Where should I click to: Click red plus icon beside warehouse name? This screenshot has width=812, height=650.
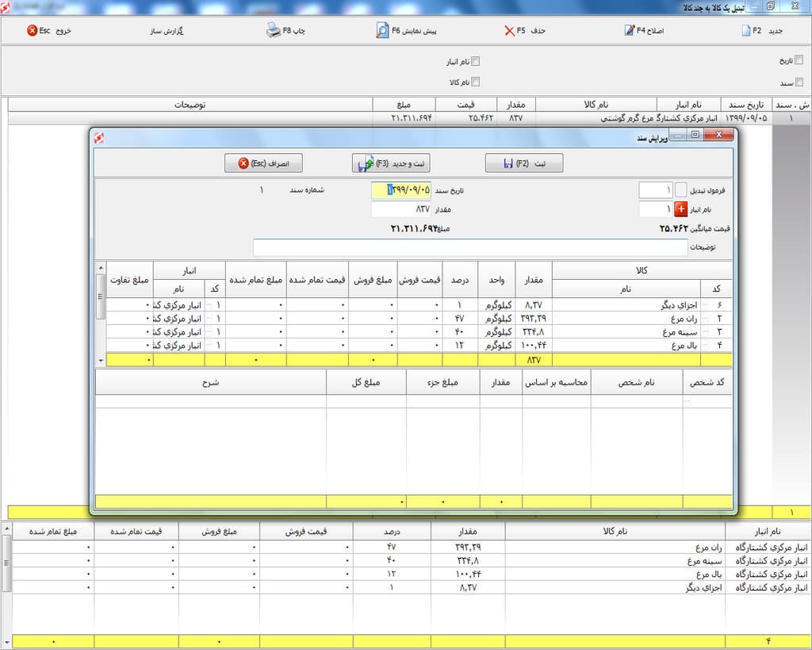681,209
